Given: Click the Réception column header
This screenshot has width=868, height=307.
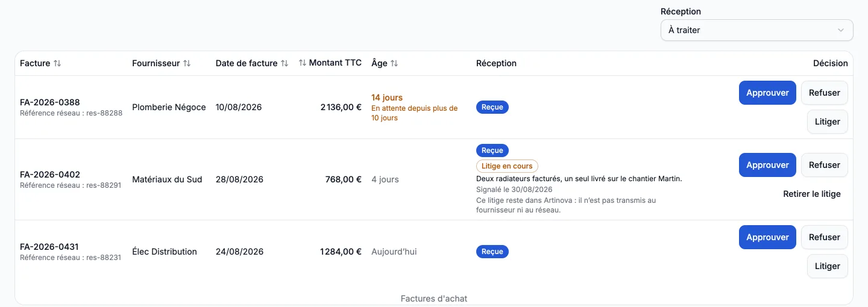Looking at the screenshot, I should pyautogui.click(x=496, y=63).
